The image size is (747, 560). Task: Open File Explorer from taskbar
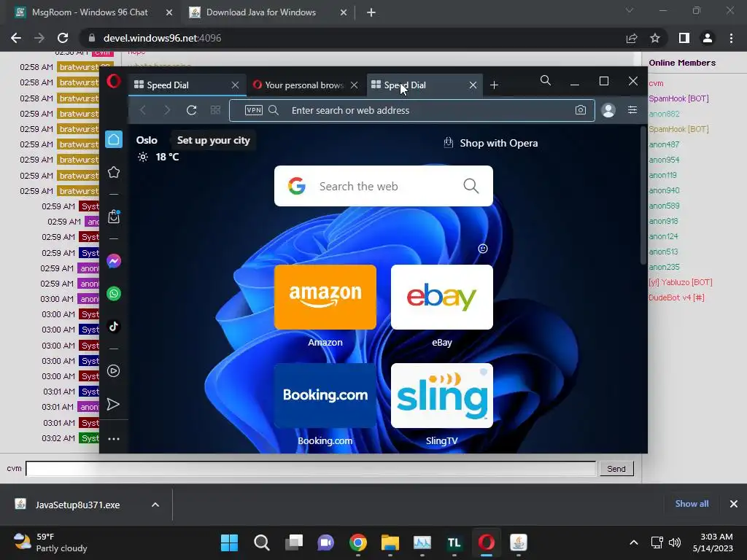(390, 542)
